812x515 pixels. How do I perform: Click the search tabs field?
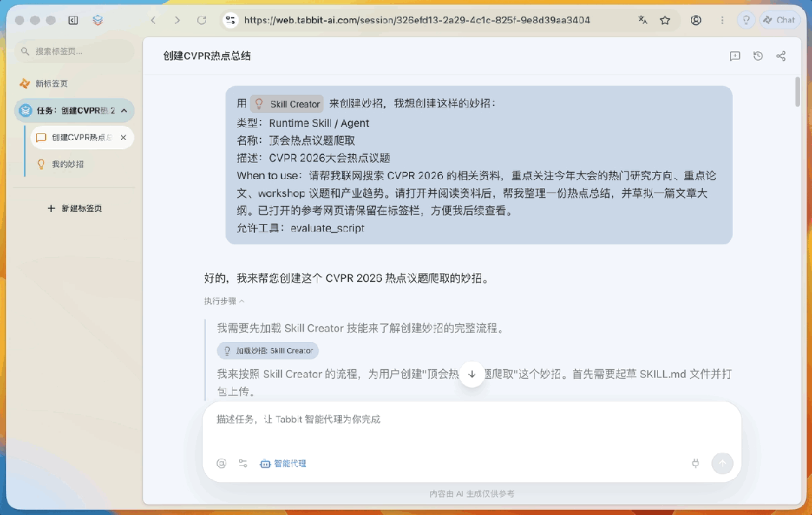coord(75,51)
